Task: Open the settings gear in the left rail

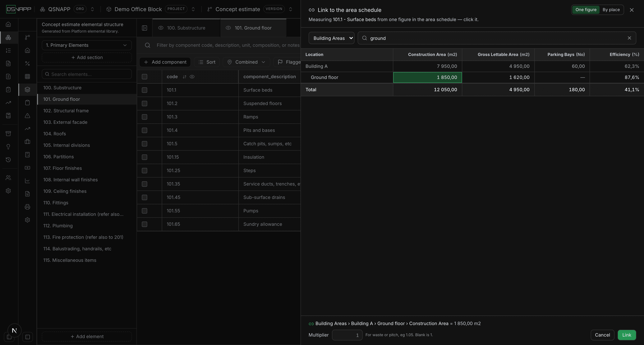Action: [x=8, y=191]
